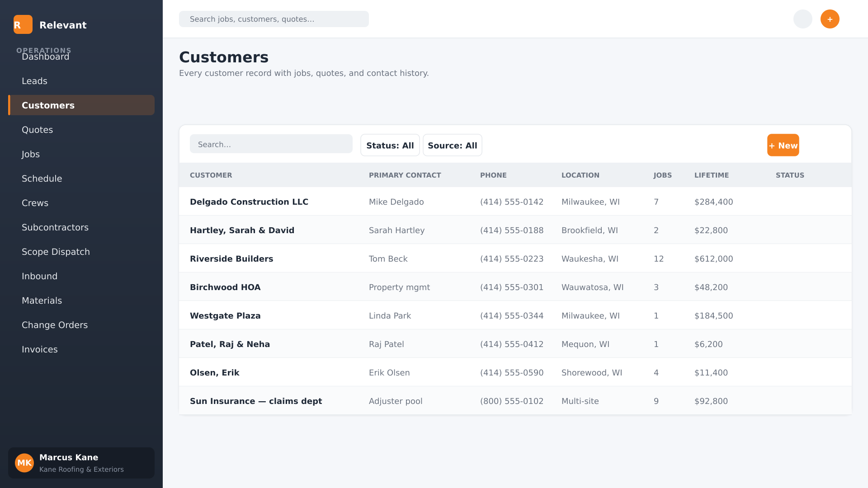
Task: Click lifetime value $6,200
Action: (x=708, y=344)
